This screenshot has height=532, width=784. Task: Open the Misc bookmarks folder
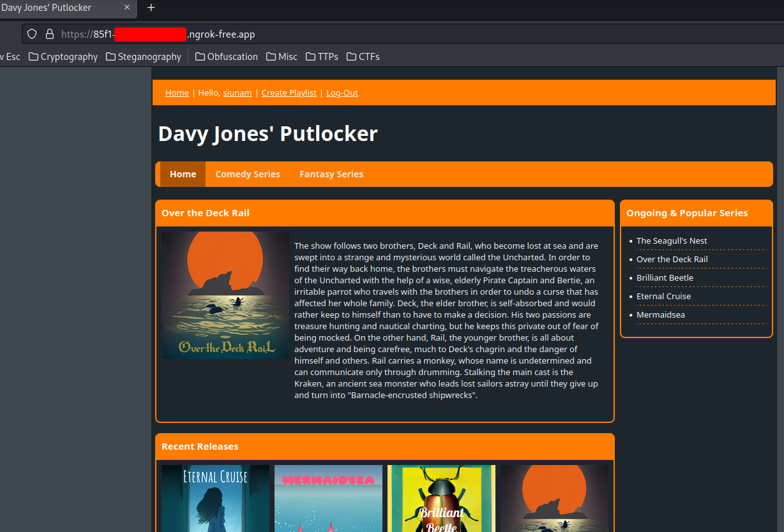tap(282, 57)
